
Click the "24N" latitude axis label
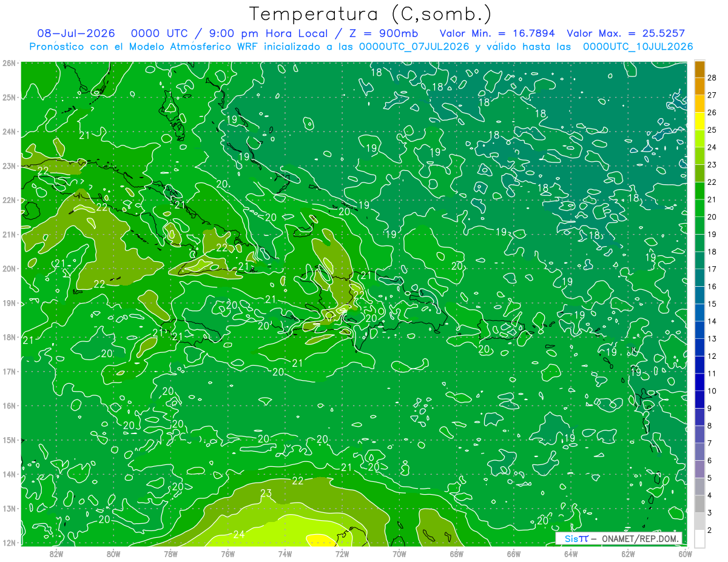[x=8, y=132]
